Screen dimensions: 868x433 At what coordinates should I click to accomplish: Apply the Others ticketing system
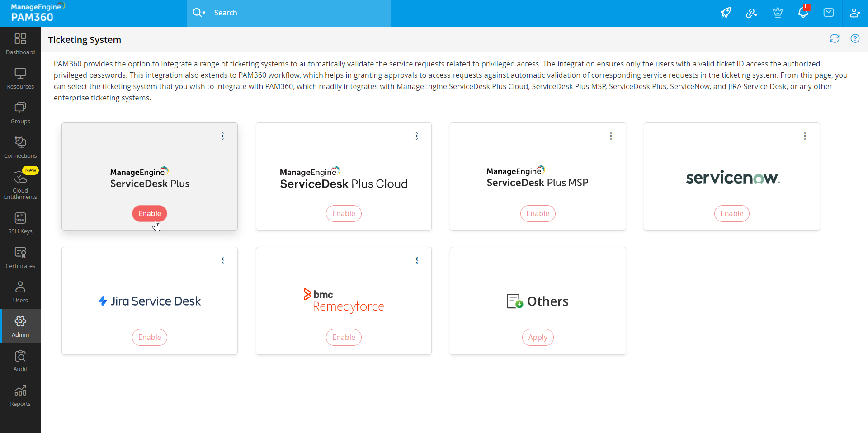click(538, 337)
